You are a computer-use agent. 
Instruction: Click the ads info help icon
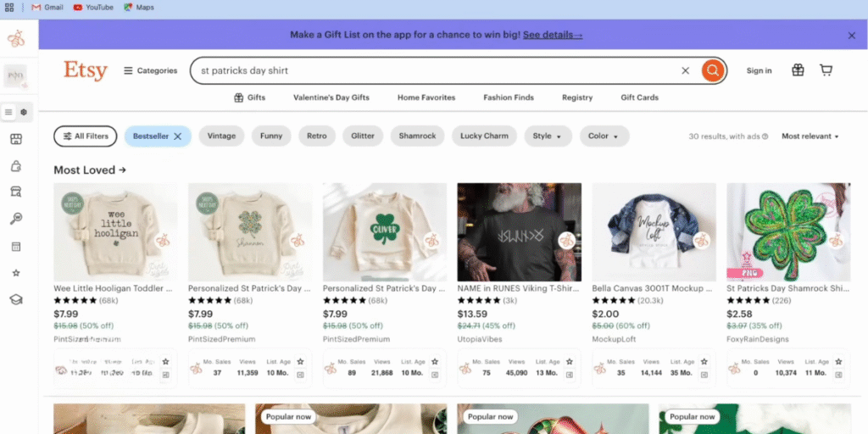tap(765, 136)
